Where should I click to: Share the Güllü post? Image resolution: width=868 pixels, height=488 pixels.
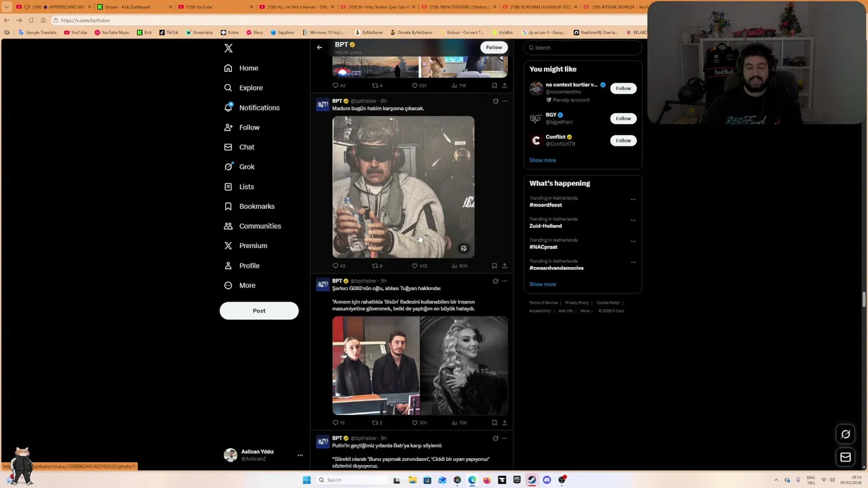pyautogui.click(x=505, y=422)
